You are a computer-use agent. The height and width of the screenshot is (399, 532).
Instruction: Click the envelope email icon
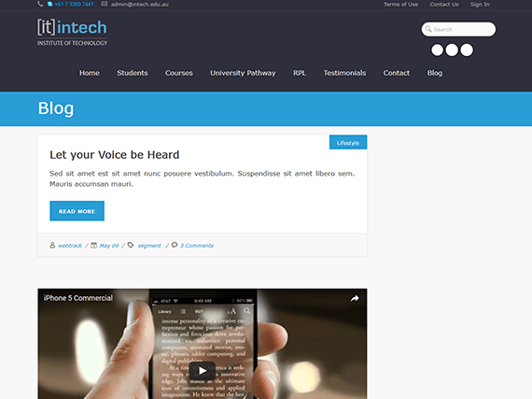pos(105,4)
